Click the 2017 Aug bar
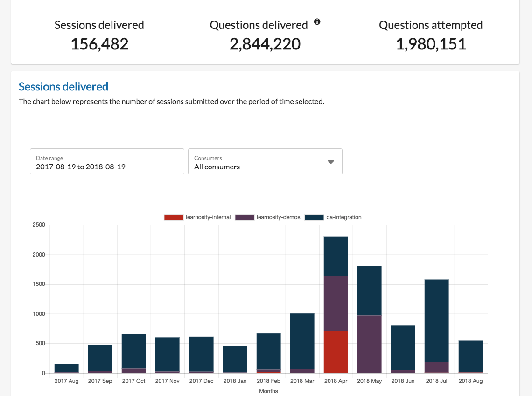532x396 pixels. click(66, 368)
